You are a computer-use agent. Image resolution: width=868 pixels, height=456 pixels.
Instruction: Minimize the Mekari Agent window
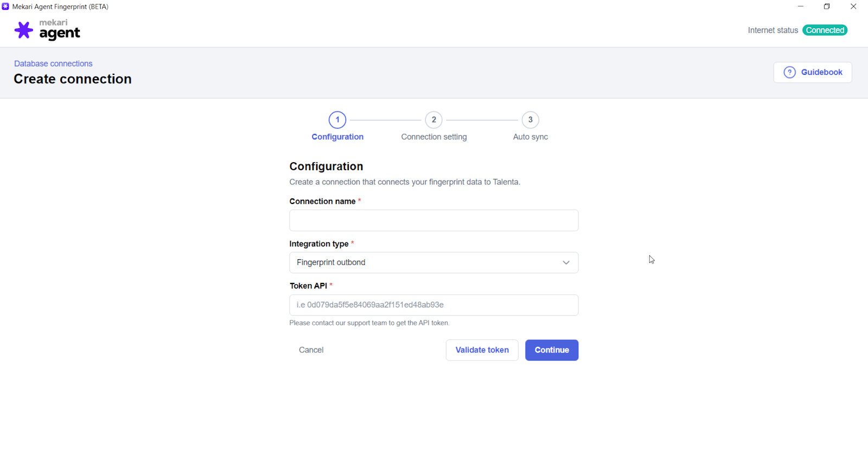pos(800,7)
